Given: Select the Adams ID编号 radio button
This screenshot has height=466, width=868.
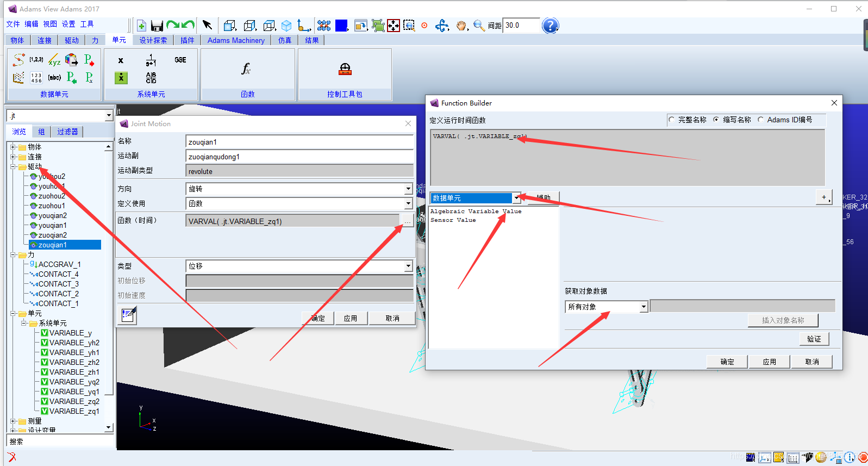Looking at the screenshot, I should coord(761,120).
